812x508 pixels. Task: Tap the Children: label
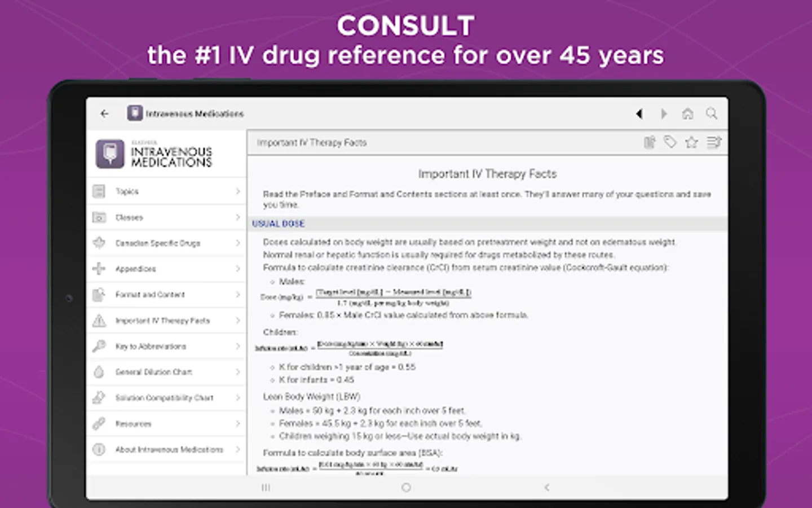[280, 332]
